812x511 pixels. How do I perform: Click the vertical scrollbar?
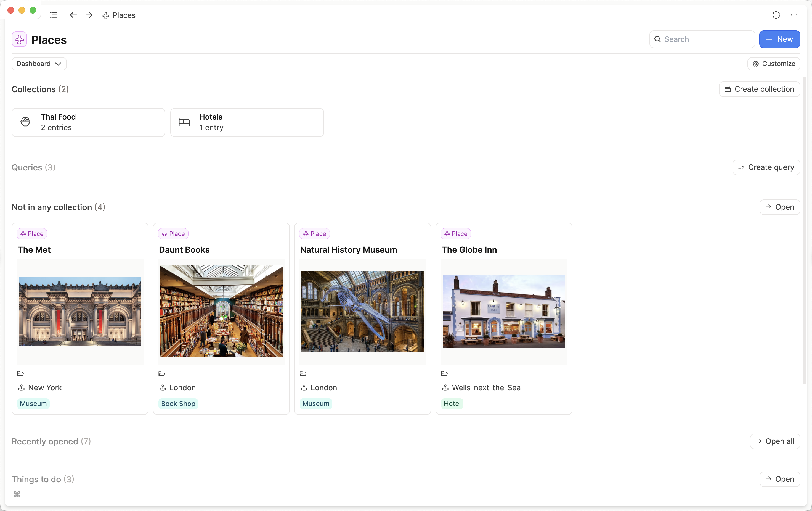[x=804, y=230]
